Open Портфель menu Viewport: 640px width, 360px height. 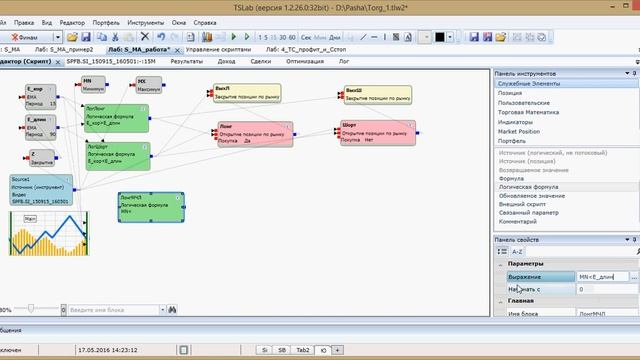coord(106,23)
